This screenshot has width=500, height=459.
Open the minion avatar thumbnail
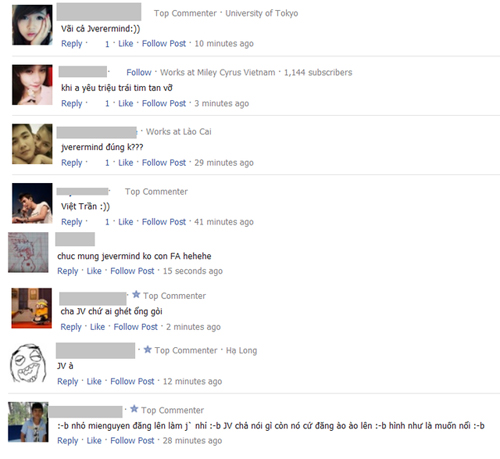point(32,308)
